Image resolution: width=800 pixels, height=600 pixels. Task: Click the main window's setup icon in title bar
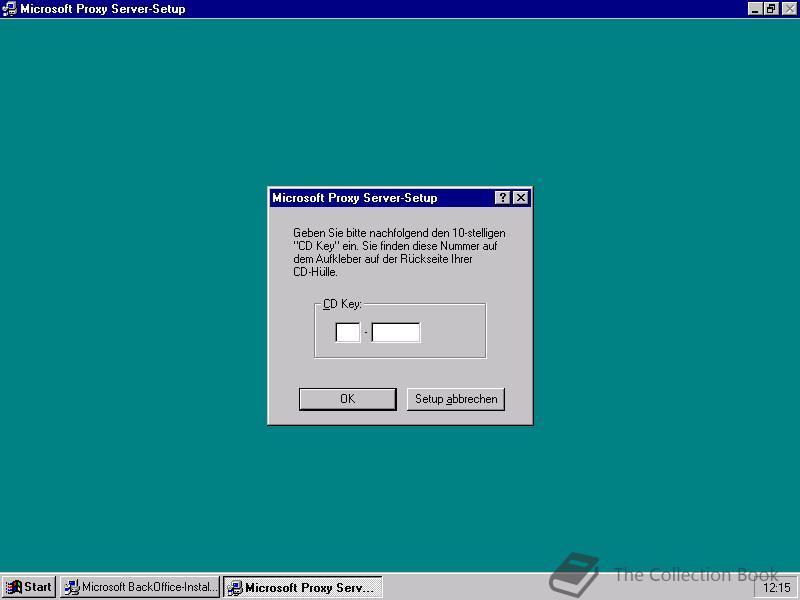tap(9, 9)
